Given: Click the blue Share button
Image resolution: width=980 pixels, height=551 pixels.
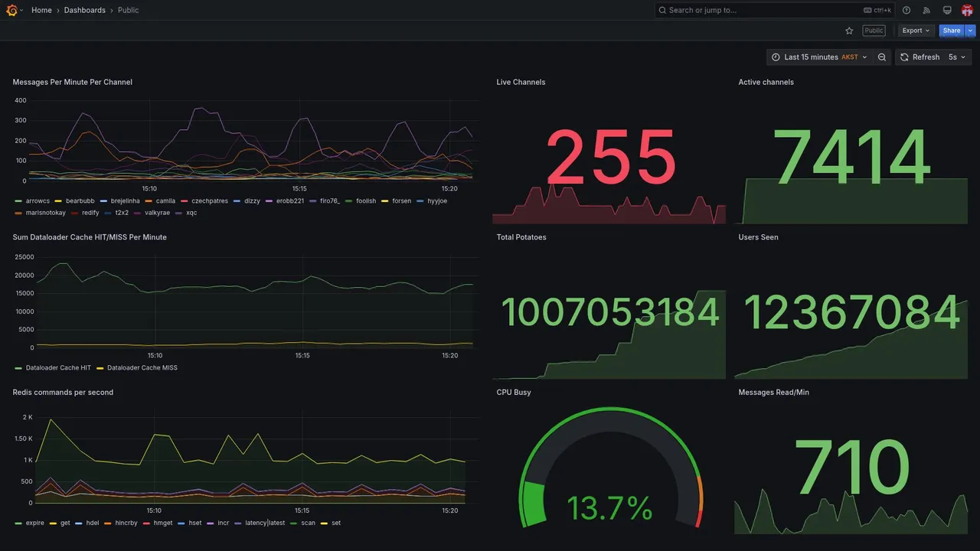Looking at the screenshot, I should (952, 31).
